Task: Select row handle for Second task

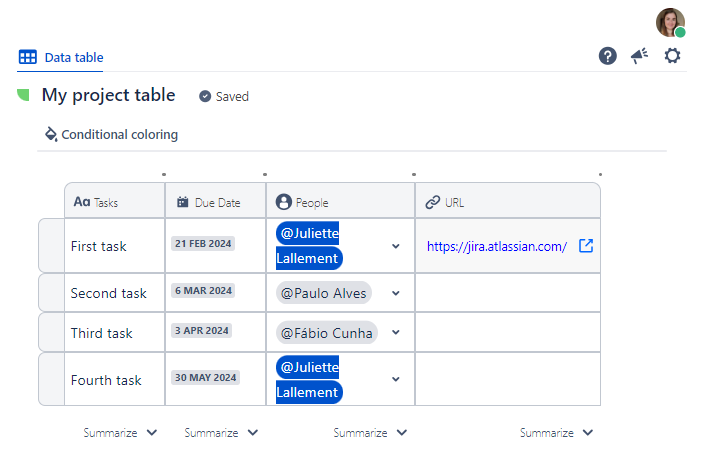Action: [51, 293]
